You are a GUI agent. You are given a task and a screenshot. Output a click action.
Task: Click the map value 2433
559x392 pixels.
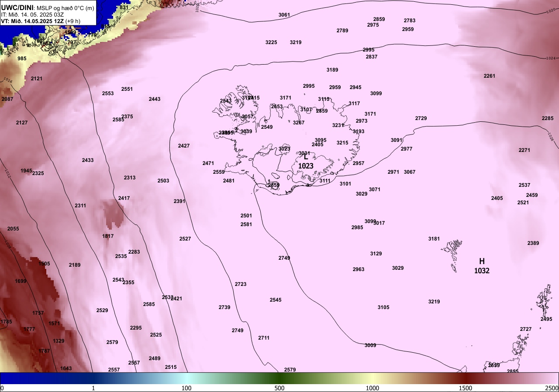coord(88,160)
